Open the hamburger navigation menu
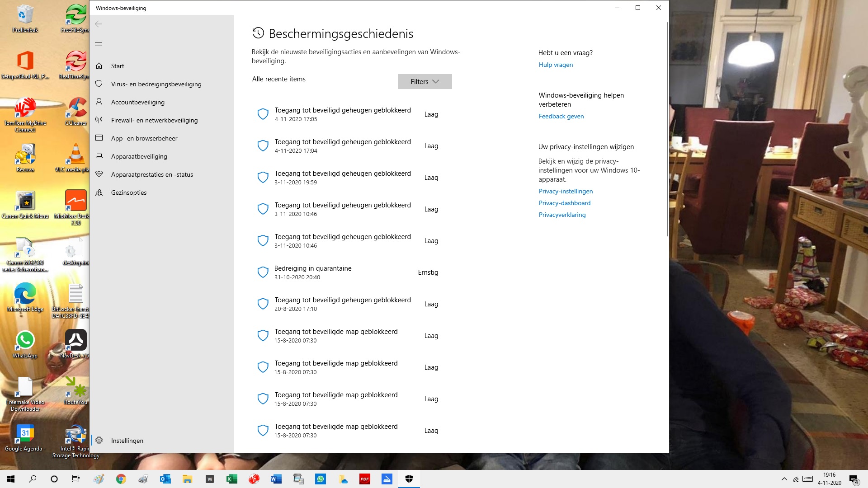Viewport: 868px width, 488px height. tap(99, 44)
